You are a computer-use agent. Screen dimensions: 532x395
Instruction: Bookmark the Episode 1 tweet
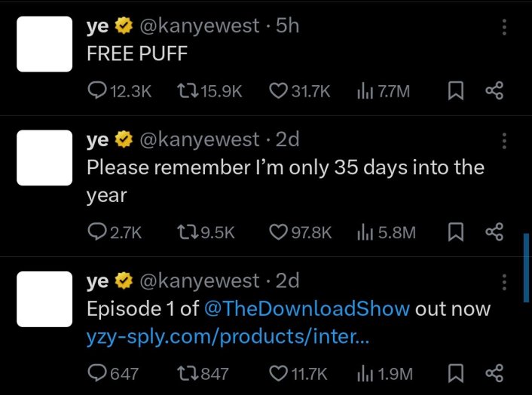455,373
